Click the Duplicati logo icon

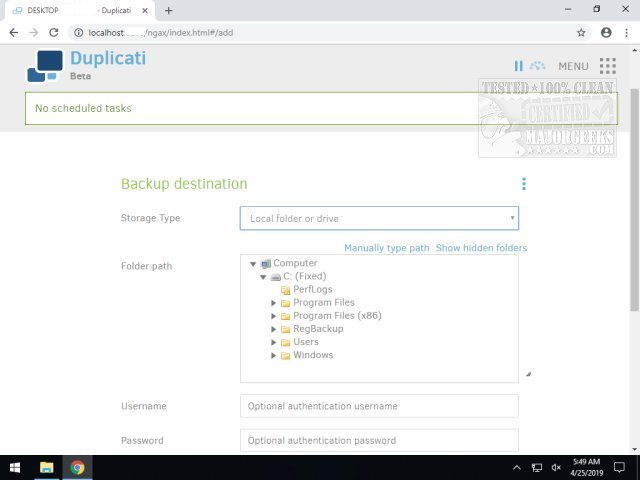45,66
